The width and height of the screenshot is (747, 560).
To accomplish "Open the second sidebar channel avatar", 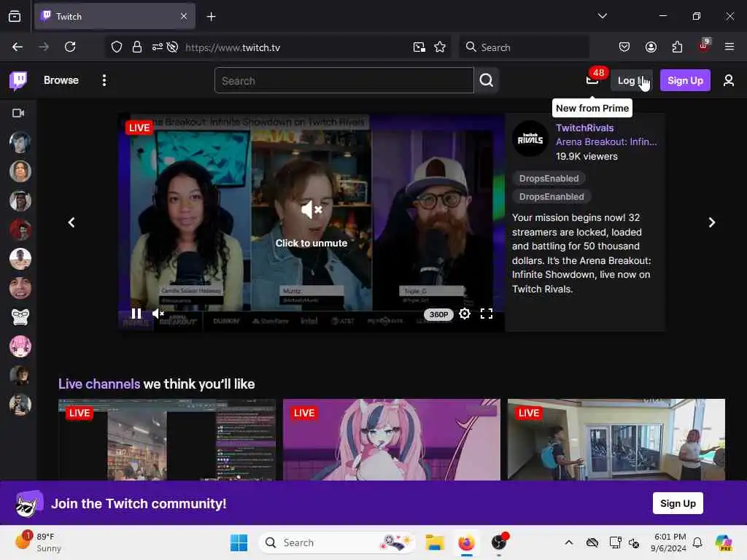I will 20,171.
